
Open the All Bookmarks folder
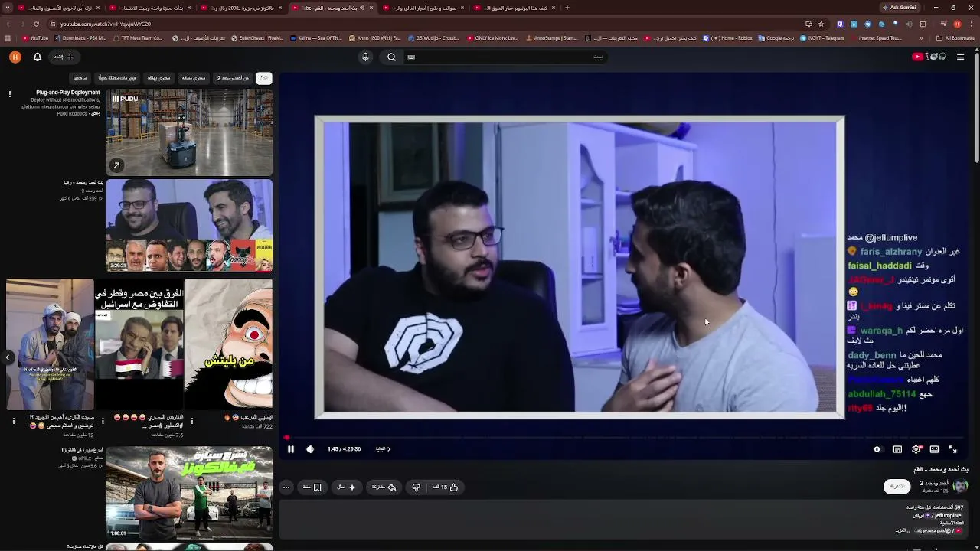tap(955, 38)
